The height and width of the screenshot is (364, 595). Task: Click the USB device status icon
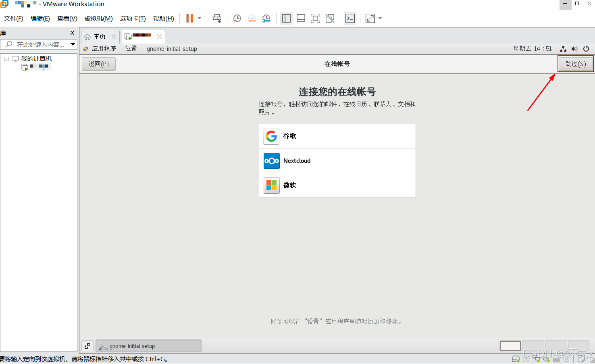pyautogui.click(x=556, y=359)
